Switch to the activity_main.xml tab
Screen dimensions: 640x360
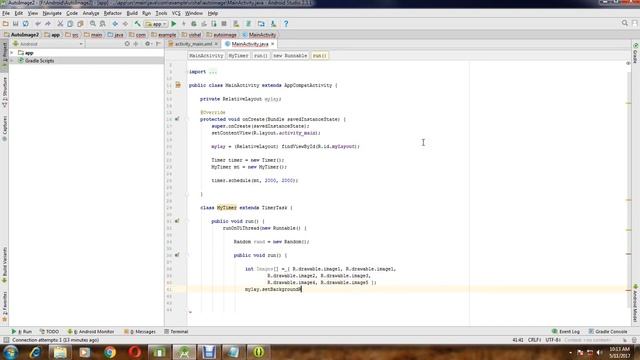point(193,44)
